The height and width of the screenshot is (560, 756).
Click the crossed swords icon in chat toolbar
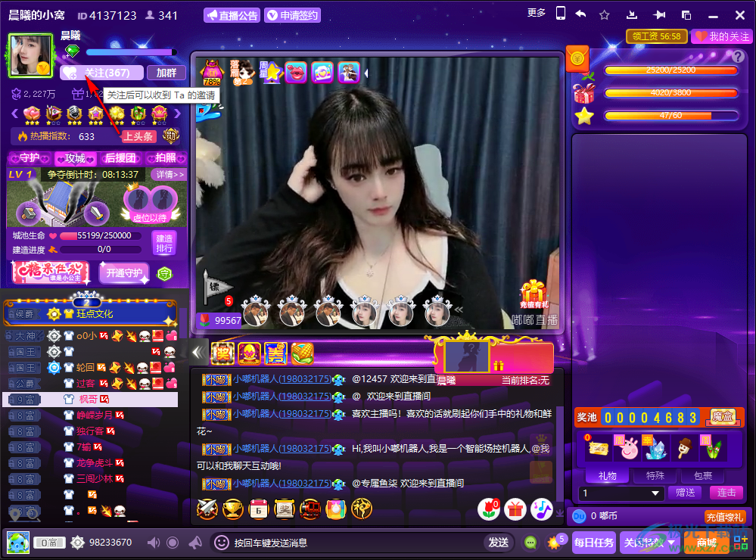207,509
